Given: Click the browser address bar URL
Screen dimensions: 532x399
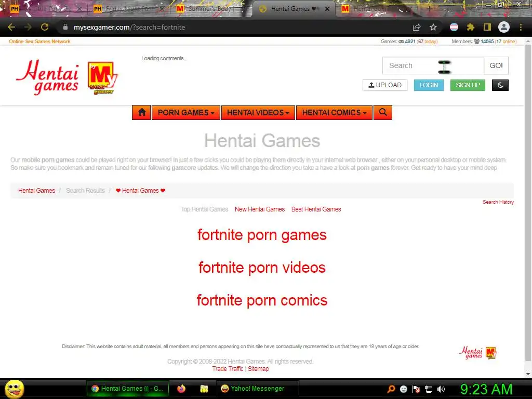Looking at the screenshot, I should [x=129, y=27].
